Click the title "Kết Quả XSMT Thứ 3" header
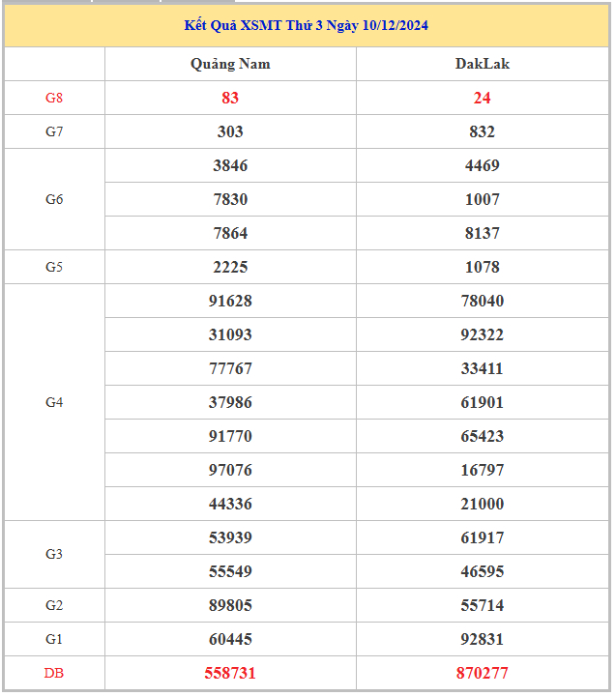Screen dimensions: 616x696 click(x=307, y=26)
